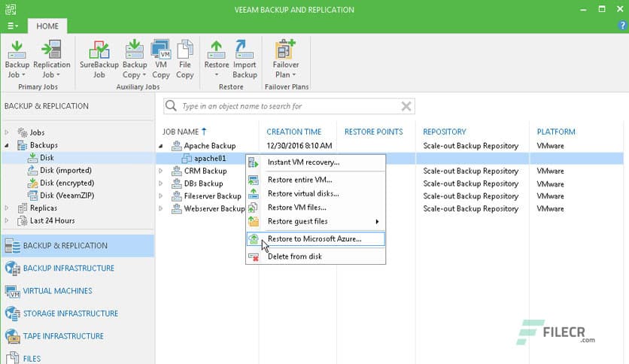Sort by Platform column header
629x364 pixels.
click(x=556, y=132)
